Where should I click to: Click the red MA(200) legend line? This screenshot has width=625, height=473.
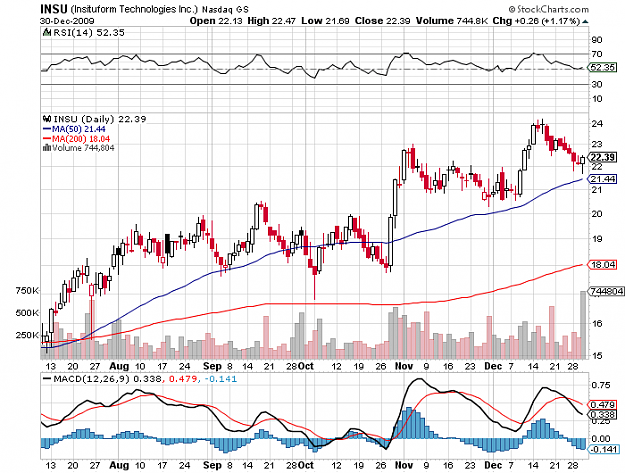[x=47, y=139]
